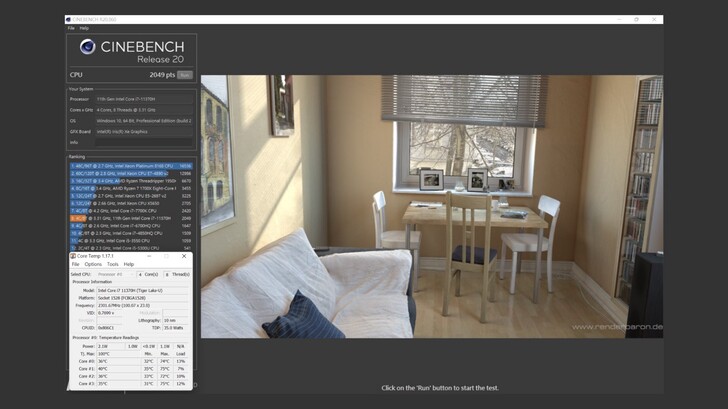Click Core #0 temperature 36°C

pyautogui.click(x=118, y=361)
